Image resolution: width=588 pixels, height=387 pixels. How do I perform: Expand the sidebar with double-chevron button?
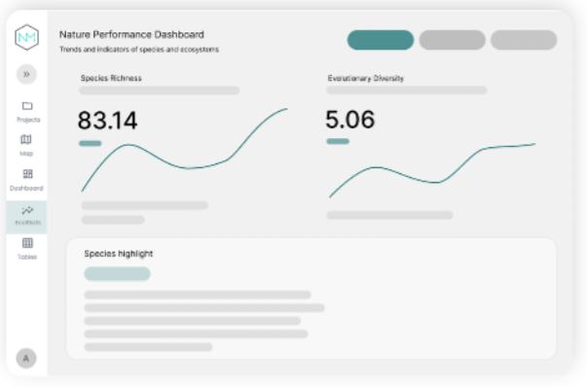[26, 74]
